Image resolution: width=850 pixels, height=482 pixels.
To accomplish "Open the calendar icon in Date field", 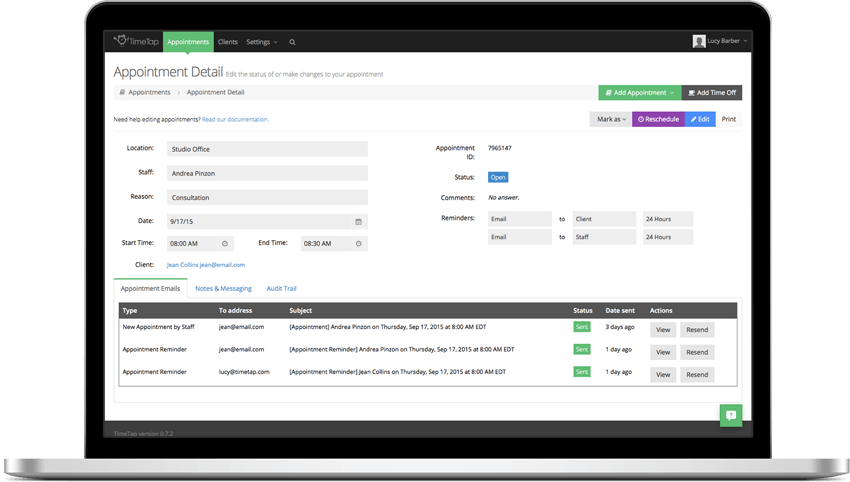I will coord(358,222).
